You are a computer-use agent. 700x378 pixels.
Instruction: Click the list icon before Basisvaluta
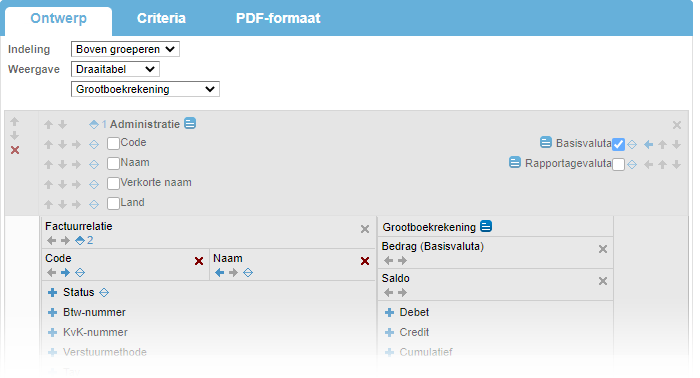click(546, 142)
